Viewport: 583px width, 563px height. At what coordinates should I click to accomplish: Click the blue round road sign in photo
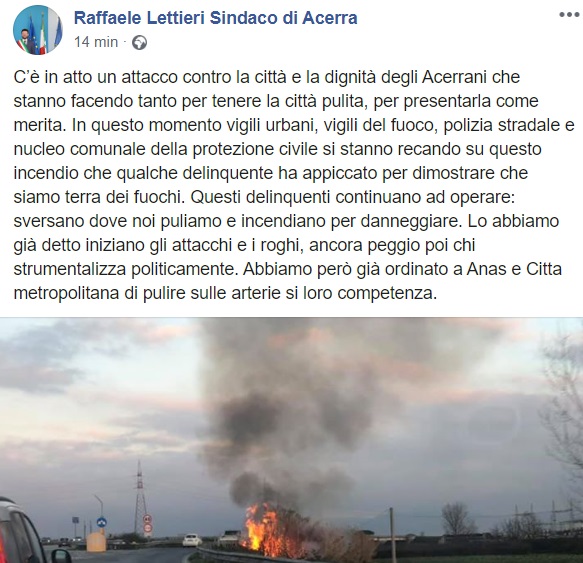[101, 522]
